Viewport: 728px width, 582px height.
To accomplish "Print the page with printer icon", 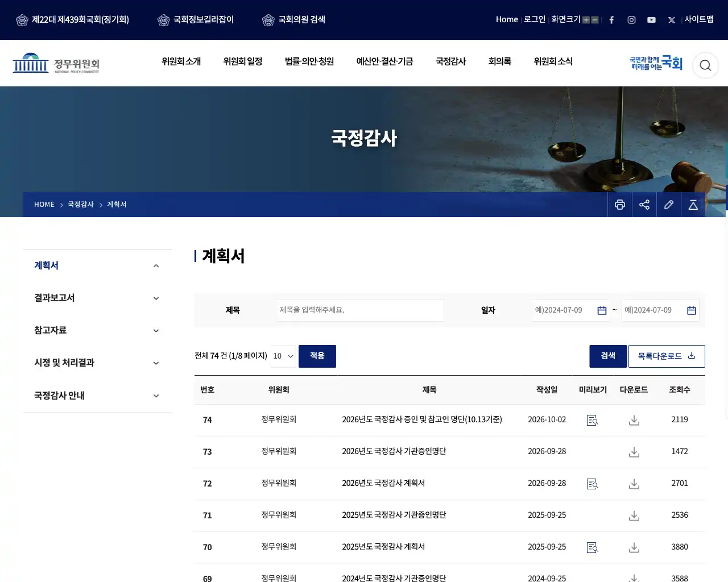I will click(620, 205).
